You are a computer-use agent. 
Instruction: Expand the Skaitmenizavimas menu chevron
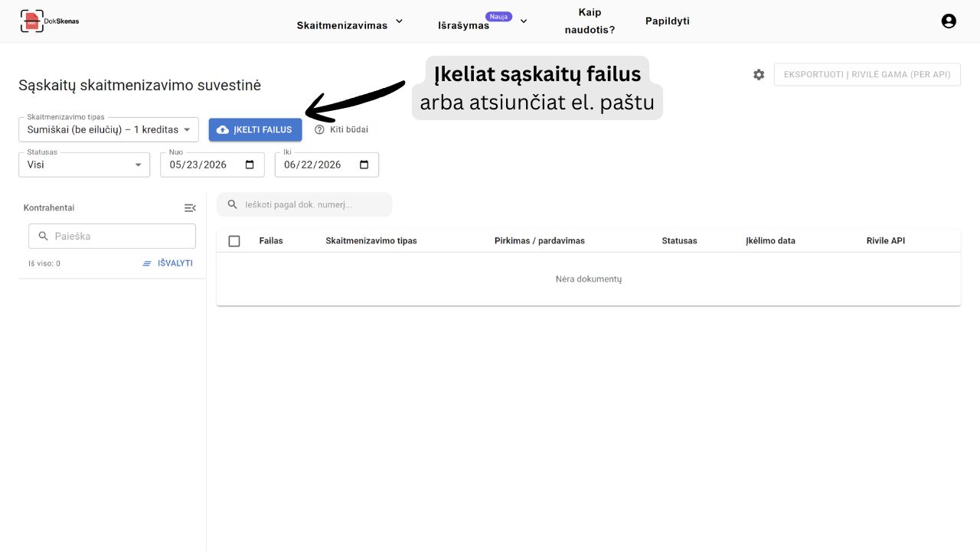click(399, 21)
